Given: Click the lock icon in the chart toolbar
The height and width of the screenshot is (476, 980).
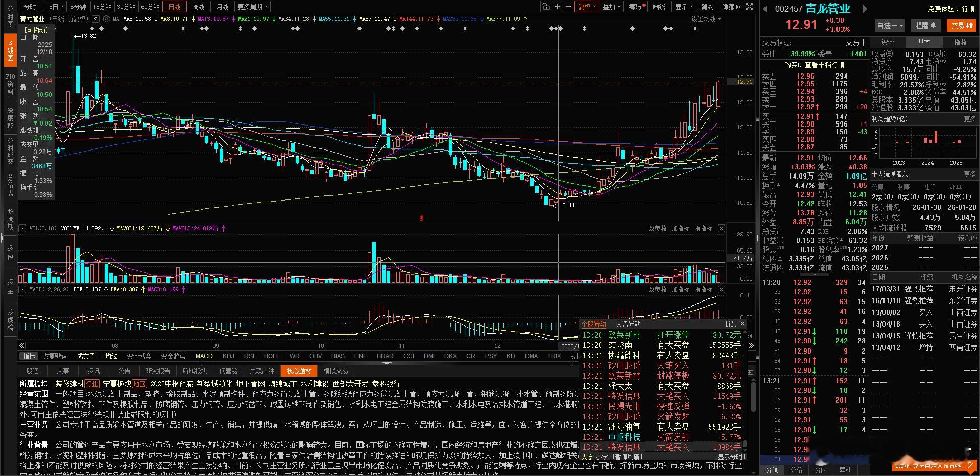Looking at the screenshot, I should [x=546, y=7].
